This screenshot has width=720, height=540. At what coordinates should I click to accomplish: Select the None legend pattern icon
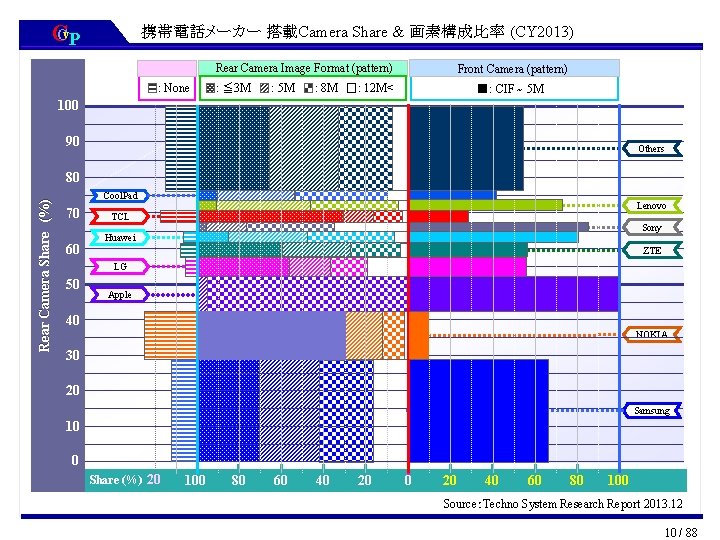coord(153,88)
